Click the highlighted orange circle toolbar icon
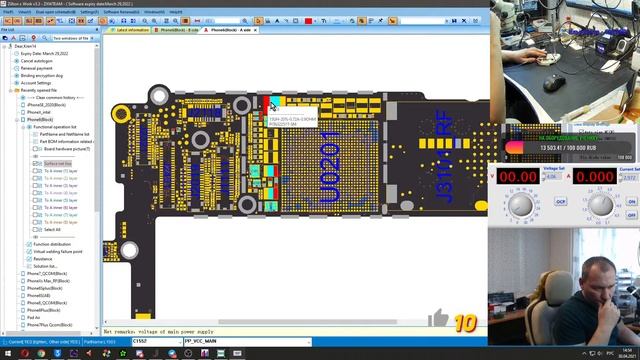This screenshot has height=360, width=640. (102, 21)
